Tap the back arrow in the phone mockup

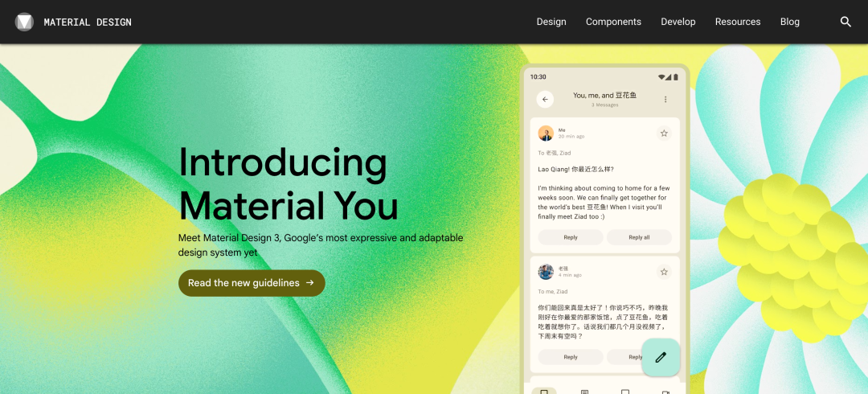545,99
